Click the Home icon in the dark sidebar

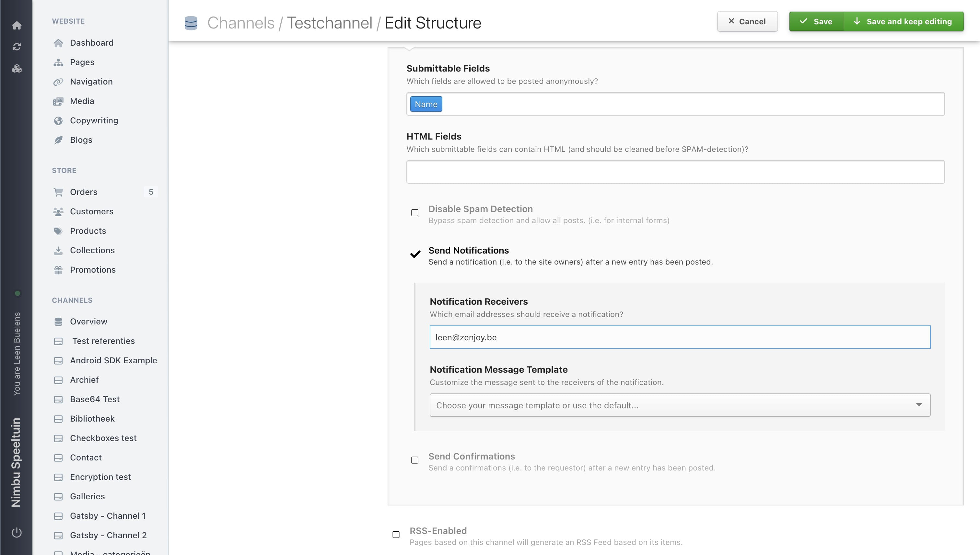pos(17,25)
